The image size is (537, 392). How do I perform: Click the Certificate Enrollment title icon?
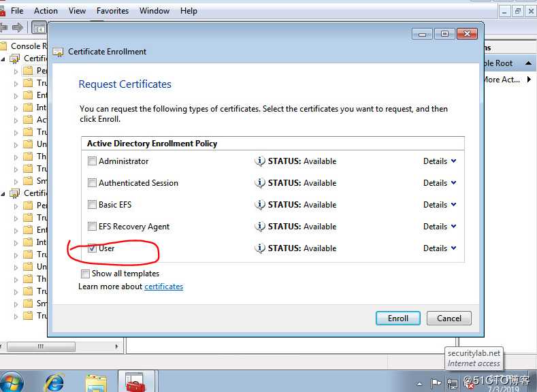(59, 52)
